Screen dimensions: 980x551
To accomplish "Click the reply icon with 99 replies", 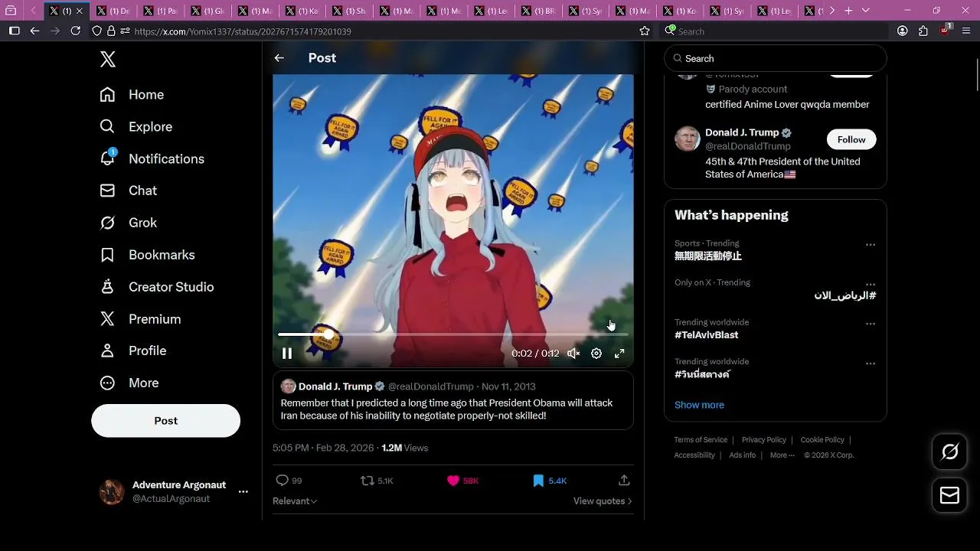I will pyautogui.click(x=282, y=481).
